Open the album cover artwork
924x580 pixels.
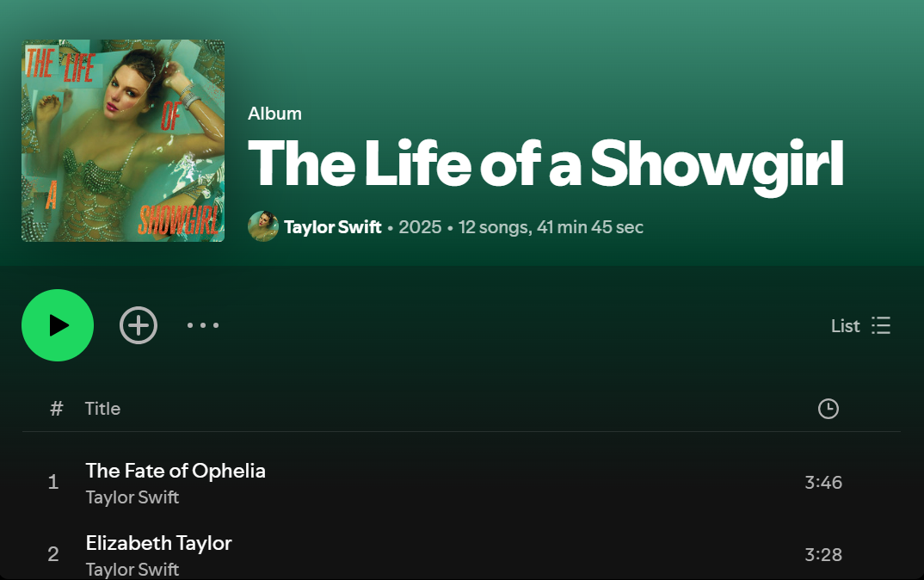(122, 140)
